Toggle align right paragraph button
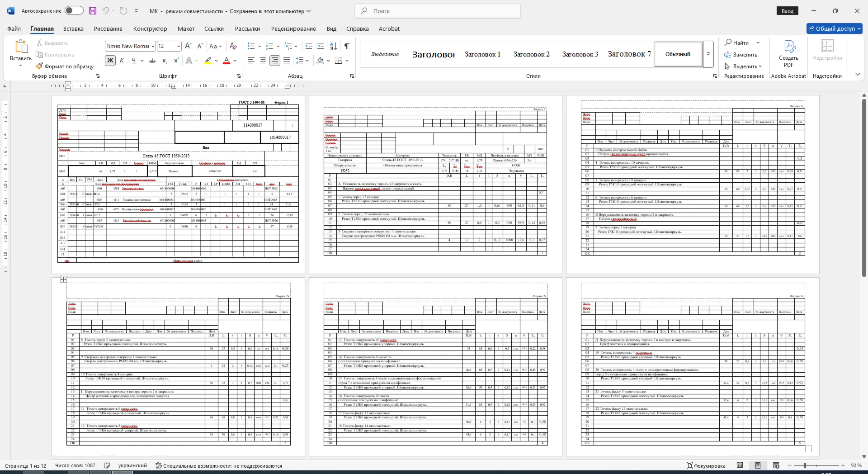868x474 pixels. coord(274,61)
